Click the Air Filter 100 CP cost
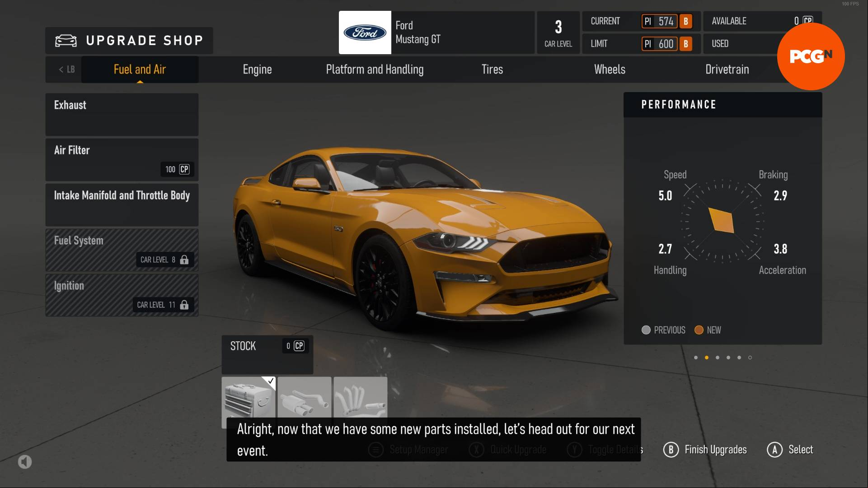This screenshot has width=868, height=488. [177, 169]
